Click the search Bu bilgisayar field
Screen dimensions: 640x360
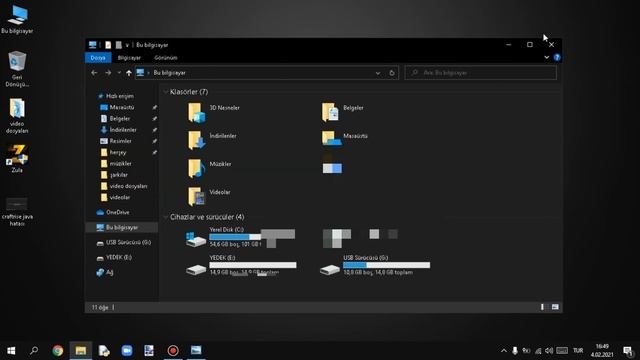point(480,73)
